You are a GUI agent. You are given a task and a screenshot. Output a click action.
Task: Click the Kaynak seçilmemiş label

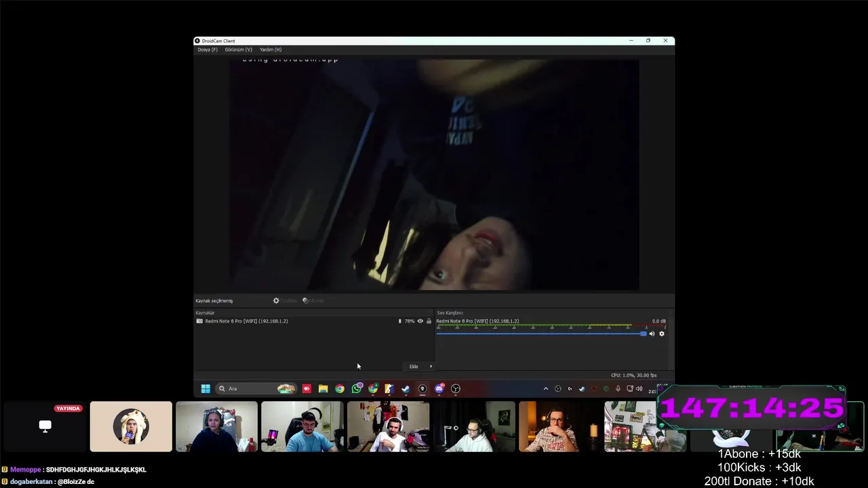pyautogui.click(x=214, y=301)
